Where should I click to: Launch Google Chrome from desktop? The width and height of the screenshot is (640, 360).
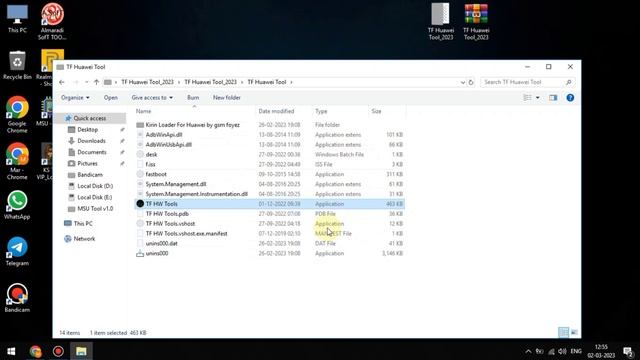pos(17,114)
